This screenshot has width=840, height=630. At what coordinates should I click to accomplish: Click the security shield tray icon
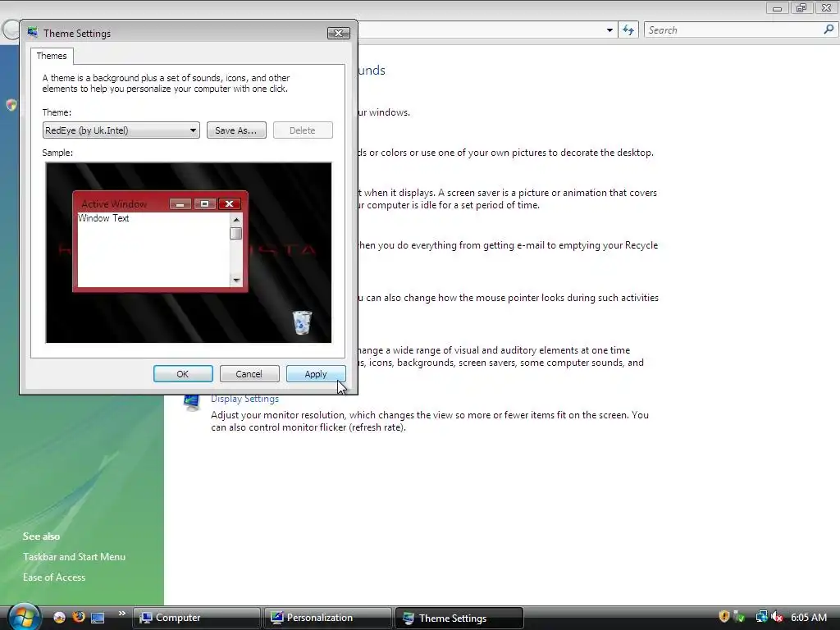coord(724,617)
